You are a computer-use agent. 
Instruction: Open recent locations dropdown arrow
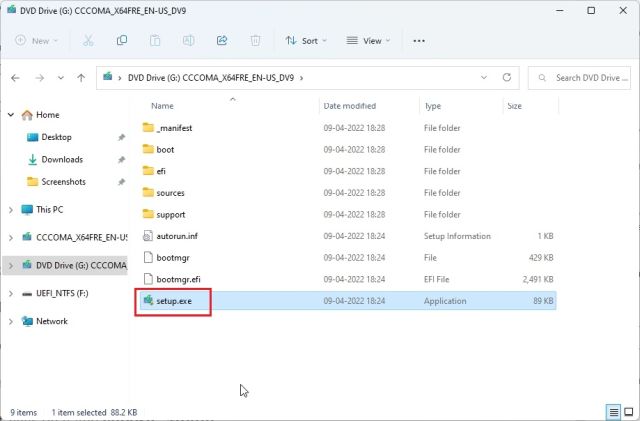click(60, 78)
